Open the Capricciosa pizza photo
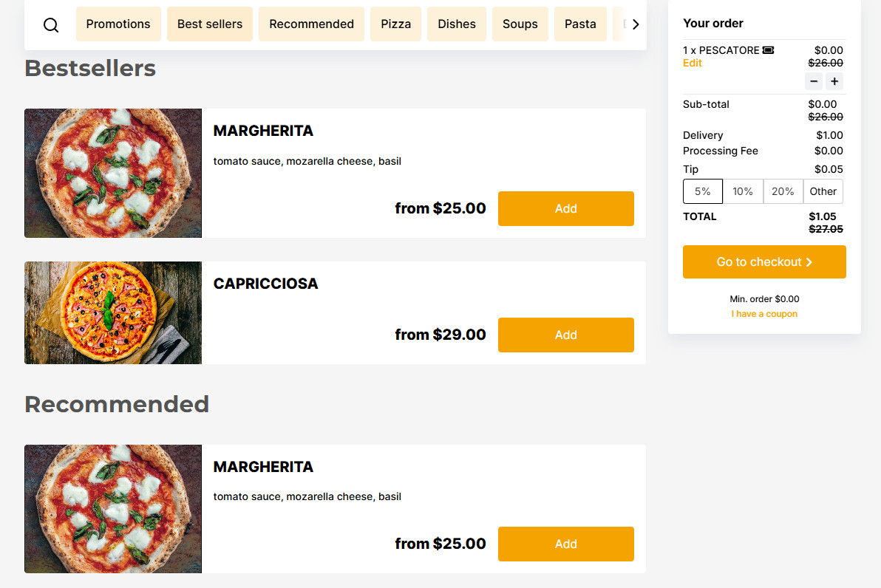This screenshot has height=588, width=881. (113, 312)
